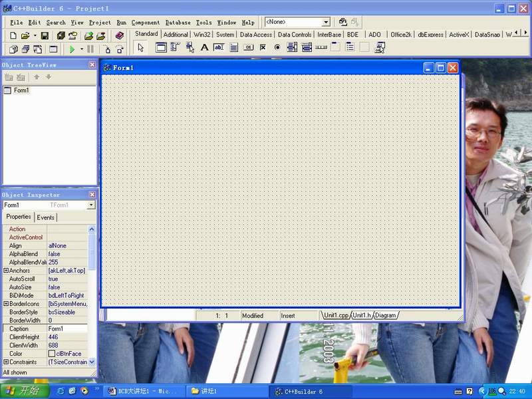
Task: Open the Component menu
Action: pos(146,23)
